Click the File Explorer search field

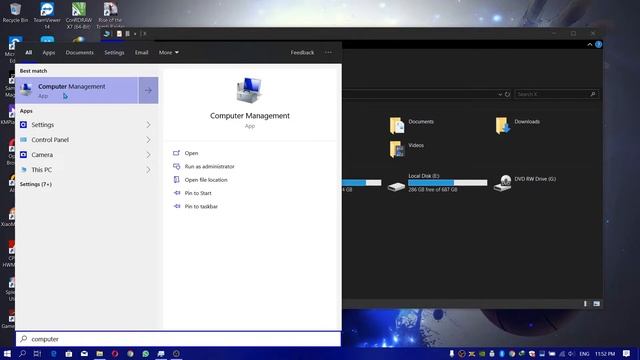tap(557, 94)
